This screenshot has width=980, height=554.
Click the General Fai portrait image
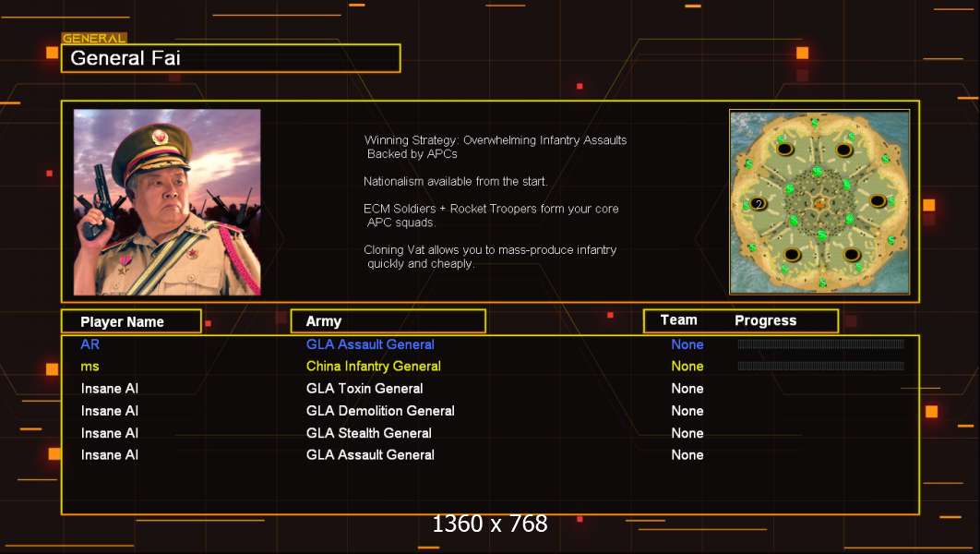point(167,202)
